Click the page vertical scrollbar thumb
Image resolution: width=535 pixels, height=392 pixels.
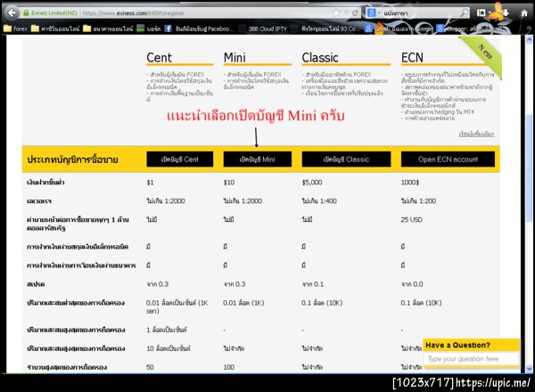529,167
